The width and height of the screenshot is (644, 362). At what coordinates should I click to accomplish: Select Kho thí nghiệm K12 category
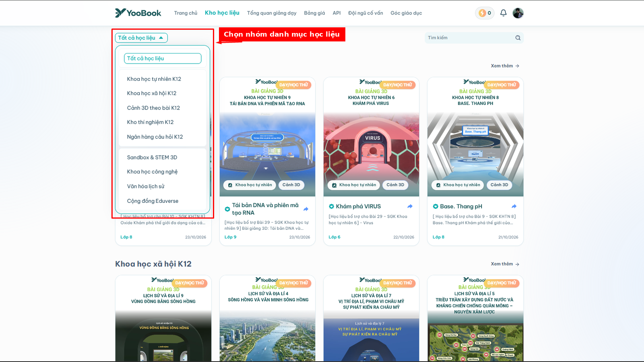[150, 122]
